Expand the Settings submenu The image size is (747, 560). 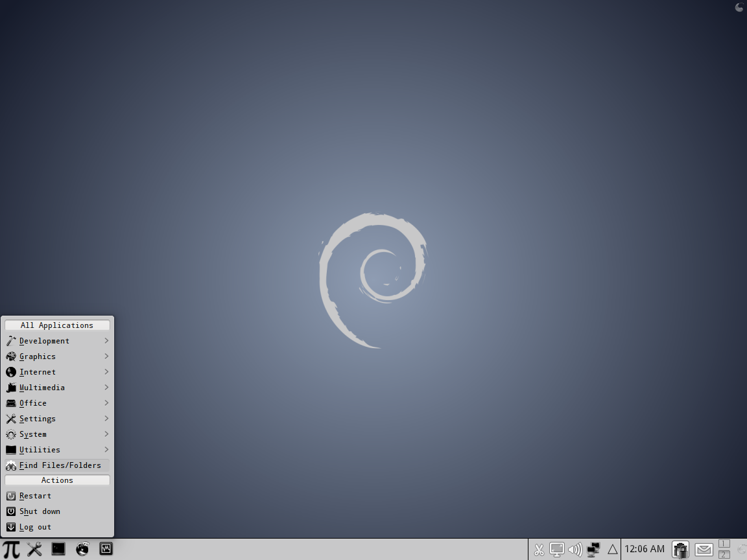(57, 419)
